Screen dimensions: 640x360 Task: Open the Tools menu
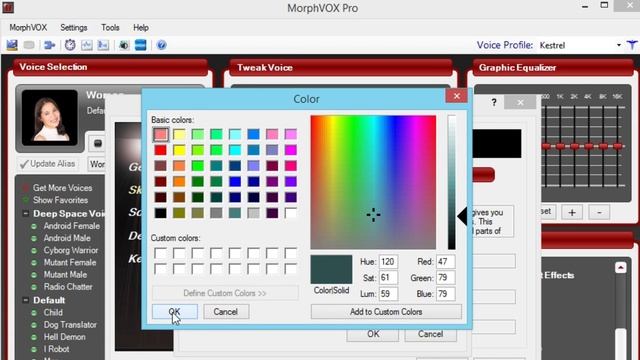coord(110,28)
